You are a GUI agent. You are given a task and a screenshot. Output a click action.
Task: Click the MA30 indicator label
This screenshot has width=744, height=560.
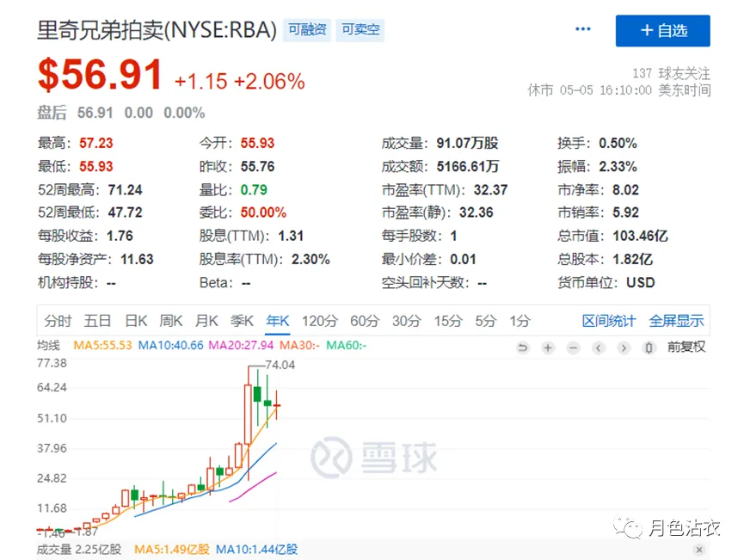click(x=299, y=346)
